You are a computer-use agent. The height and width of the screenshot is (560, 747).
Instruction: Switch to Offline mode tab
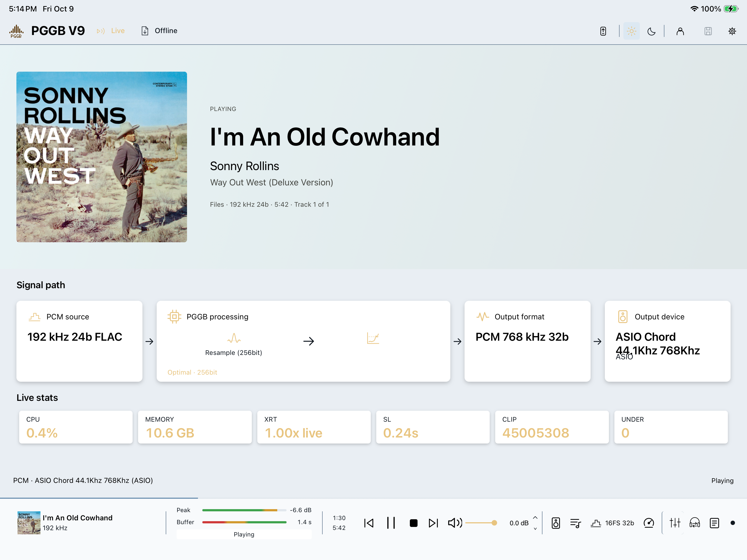[159, 31]
